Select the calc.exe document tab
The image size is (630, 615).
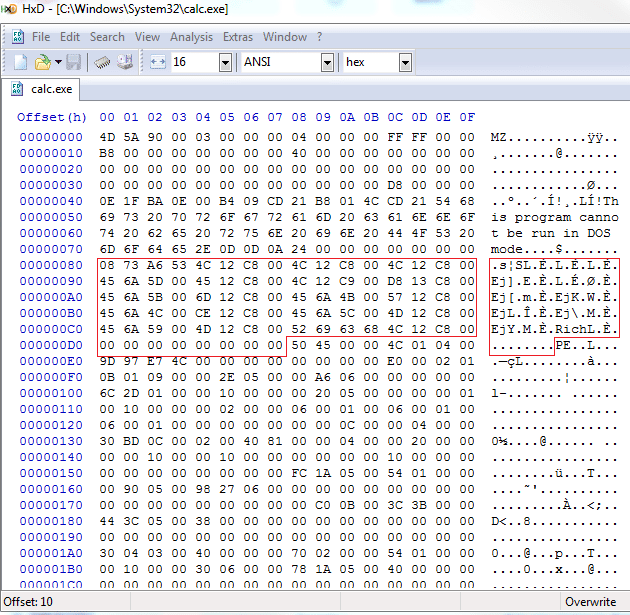point(41,89)
